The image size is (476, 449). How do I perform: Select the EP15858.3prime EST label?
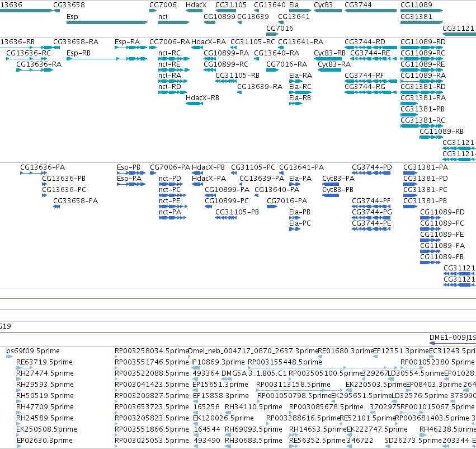221,396
